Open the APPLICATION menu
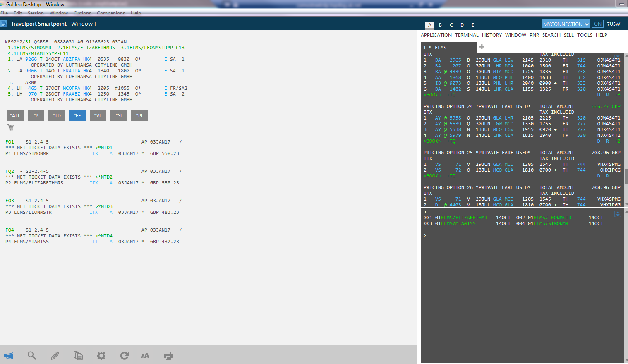 pos(436,35)
